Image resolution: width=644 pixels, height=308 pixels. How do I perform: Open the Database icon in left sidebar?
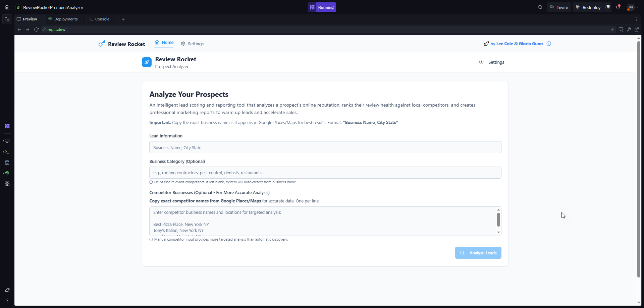[x=7, y=163]
